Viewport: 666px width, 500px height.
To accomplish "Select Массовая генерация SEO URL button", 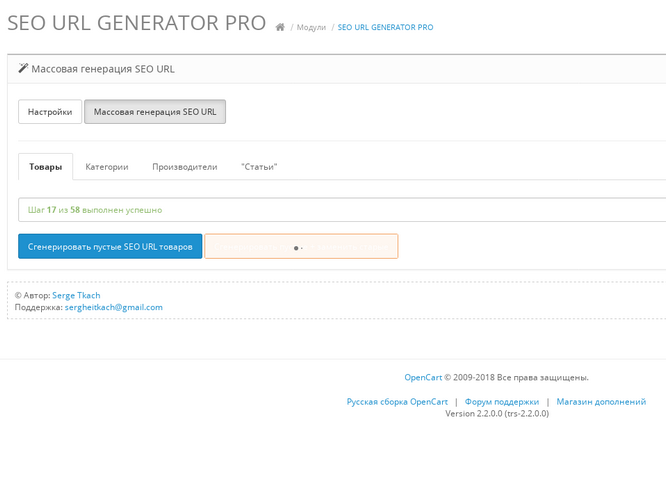I will pos(155,112).
